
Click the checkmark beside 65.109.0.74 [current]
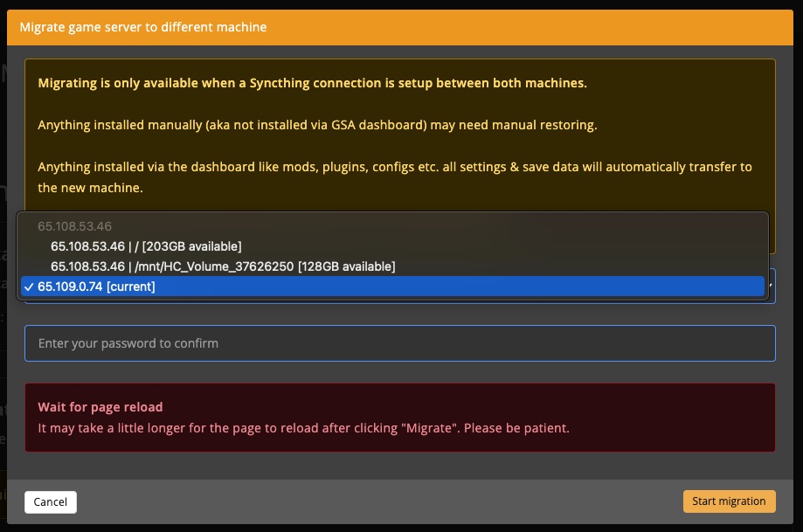(30, 287)
